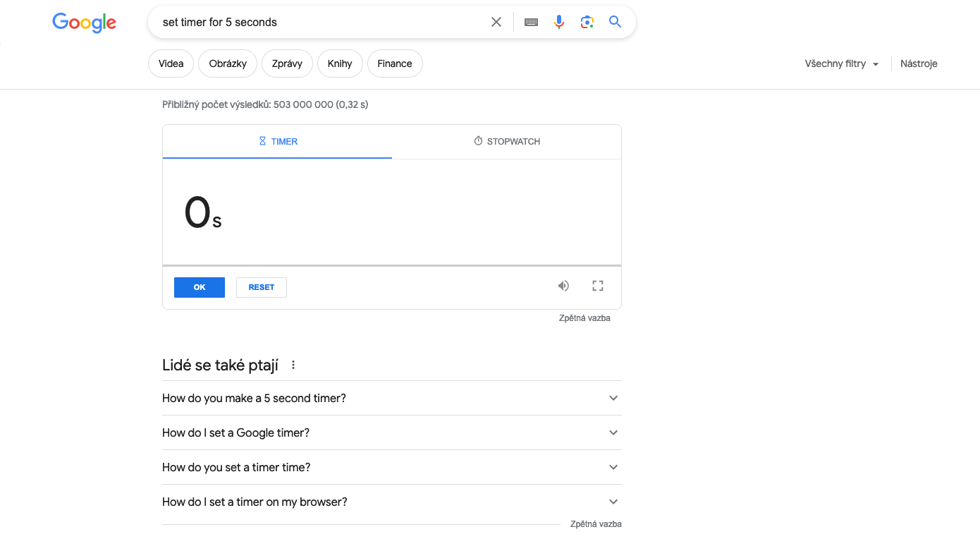This screenshot has height=539, width=980.
Task: Open the 'Všechny filtry' dropdown
Action: coord(842,63)
